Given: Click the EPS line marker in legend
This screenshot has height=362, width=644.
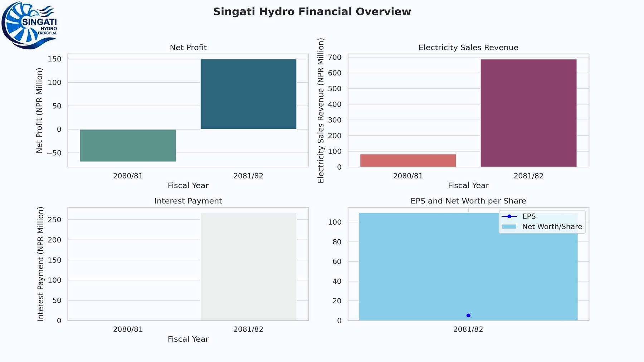Looking at the screenshot, I should coord(509,216).
